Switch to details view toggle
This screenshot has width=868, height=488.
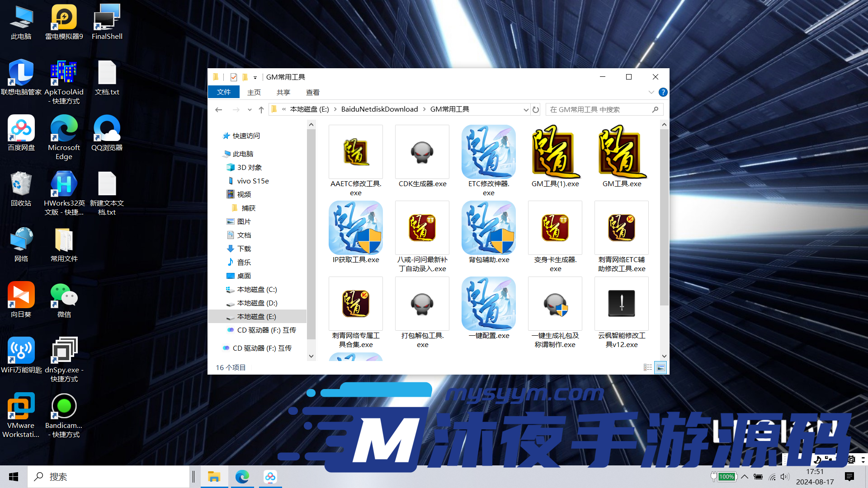647,368
